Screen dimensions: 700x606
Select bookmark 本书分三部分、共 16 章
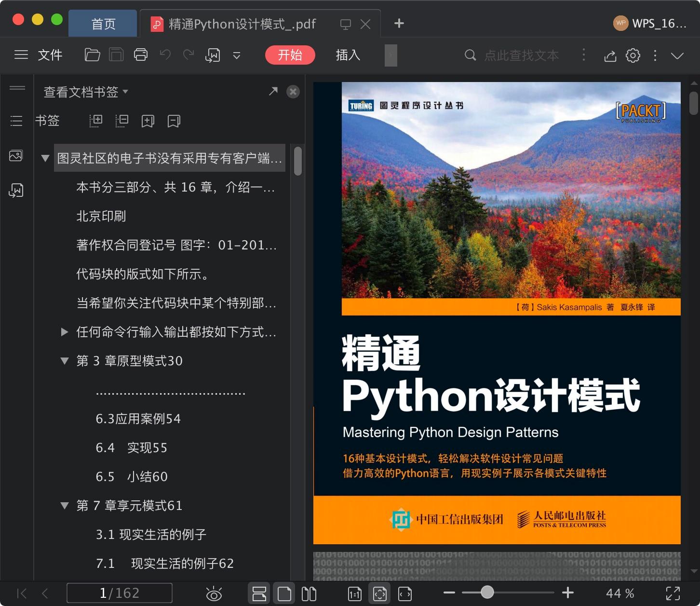pyautogui.click(x=176, y=187)
